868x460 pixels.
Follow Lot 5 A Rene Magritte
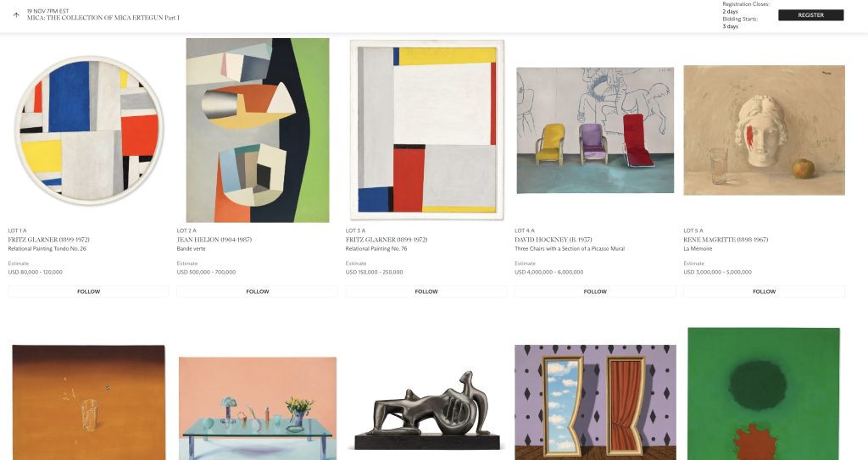[764, 291]
